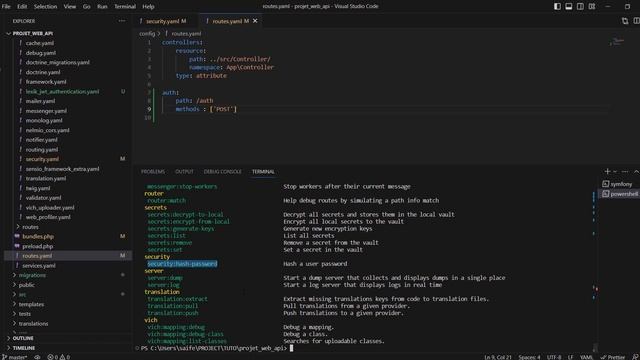Close the routes.yaml editor tab
The height and width of the screenshot is (360, 640).
(x=255, y=21)
